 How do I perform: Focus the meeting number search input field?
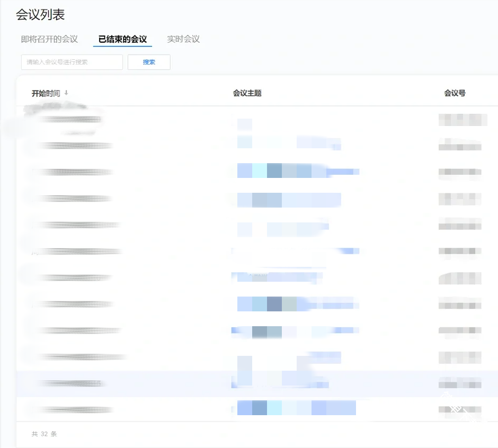pyautogui.click(x=72, y=62)
